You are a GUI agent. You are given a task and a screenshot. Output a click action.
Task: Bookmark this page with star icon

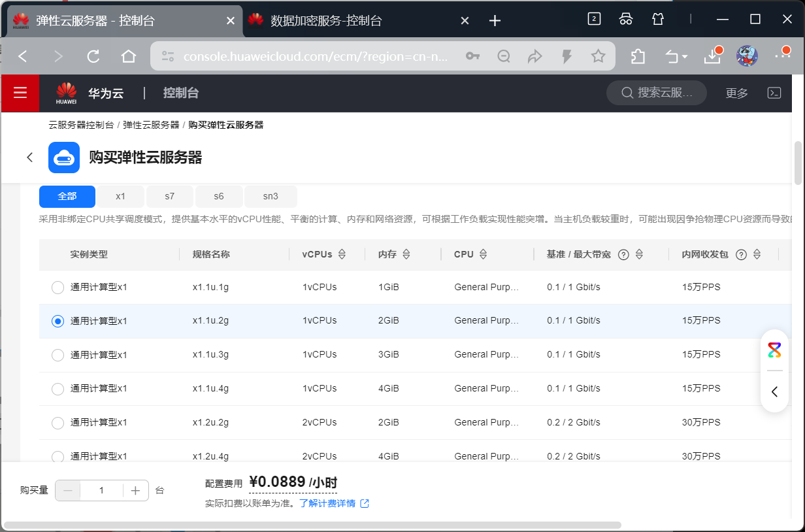click(598, 56)
